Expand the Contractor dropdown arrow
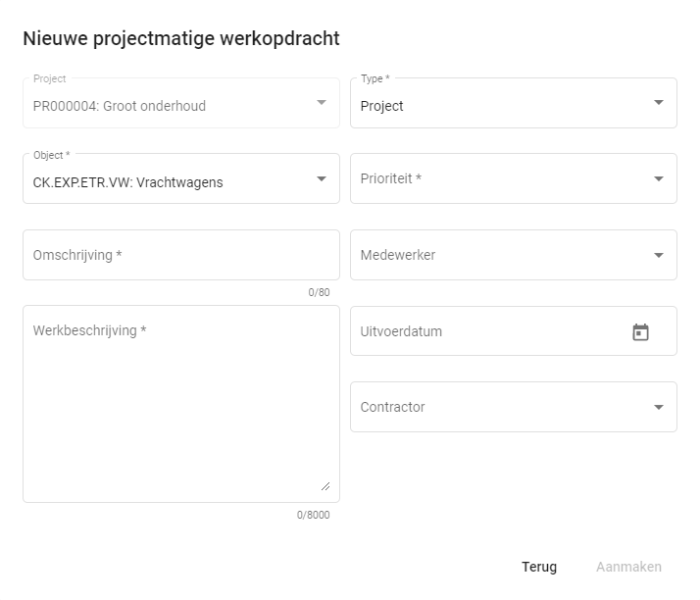This screenshot has width=700, height=600. click(x=658, y=407)
